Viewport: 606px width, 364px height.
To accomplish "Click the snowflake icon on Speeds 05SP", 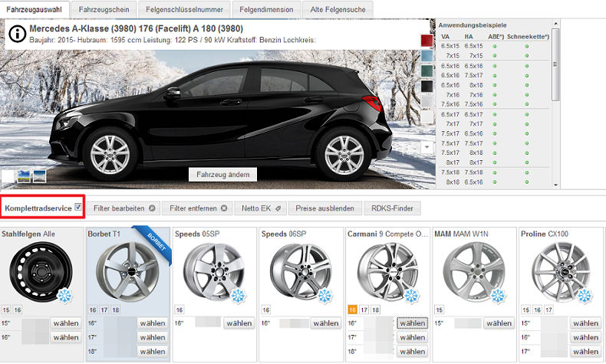I will 238,296.
